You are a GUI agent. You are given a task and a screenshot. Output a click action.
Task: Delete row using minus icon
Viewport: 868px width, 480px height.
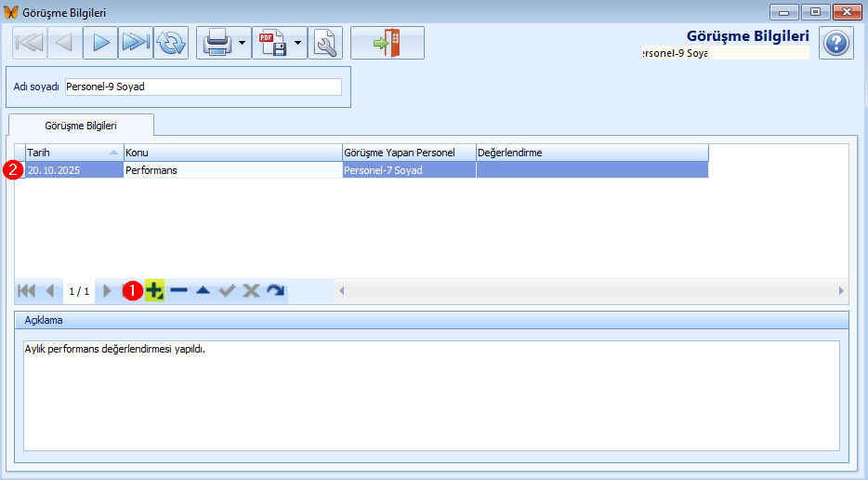[178, 291]
